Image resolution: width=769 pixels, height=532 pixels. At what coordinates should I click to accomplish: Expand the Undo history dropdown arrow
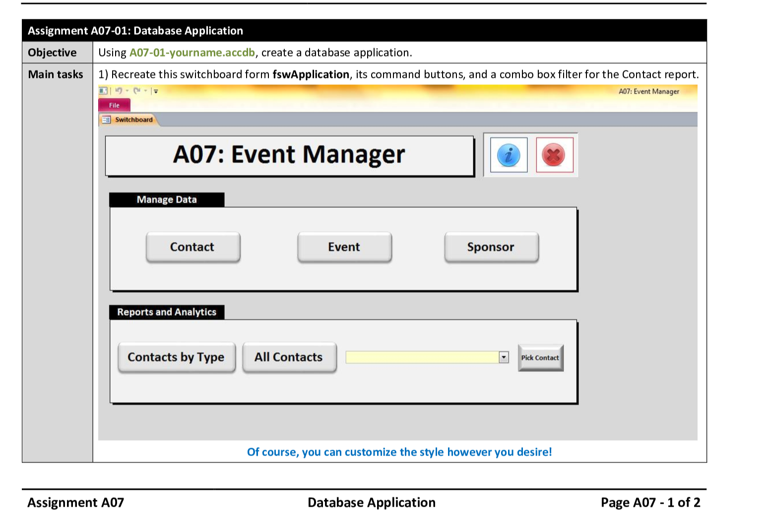(x=127, y=91)
